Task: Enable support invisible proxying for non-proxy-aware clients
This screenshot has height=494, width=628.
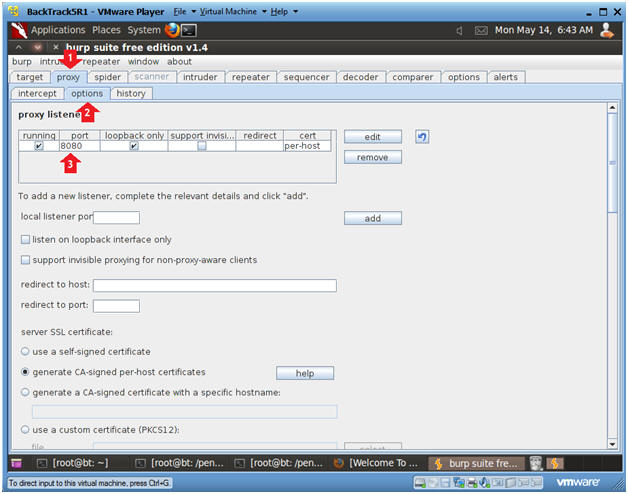Action: [25, 260]
